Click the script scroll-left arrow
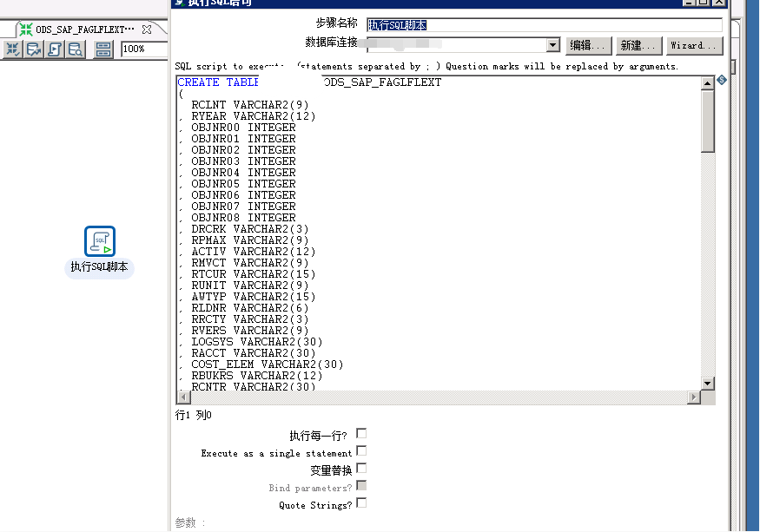This screenshot has height=532, width=760. [x=183, y=397]
